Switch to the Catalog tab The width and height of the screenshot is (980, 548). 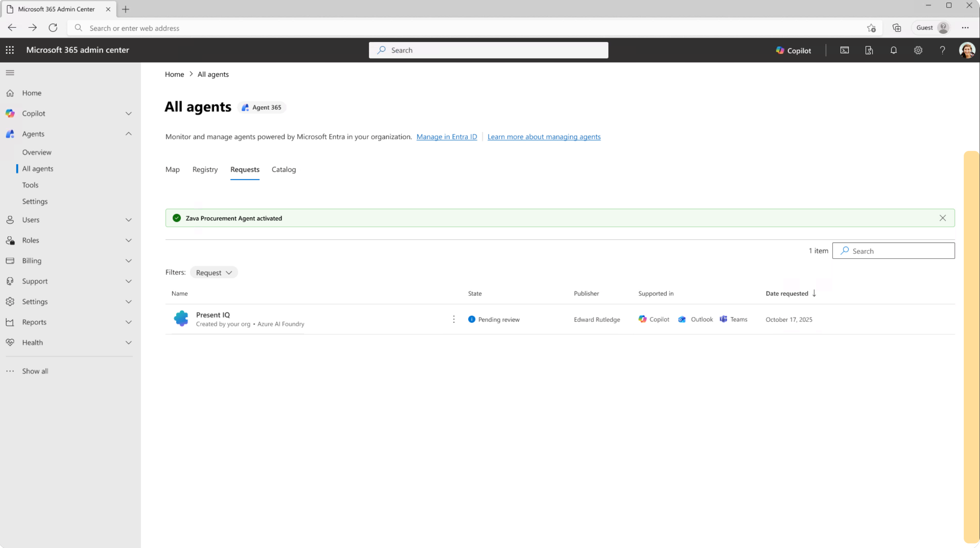tap(284, 170)
